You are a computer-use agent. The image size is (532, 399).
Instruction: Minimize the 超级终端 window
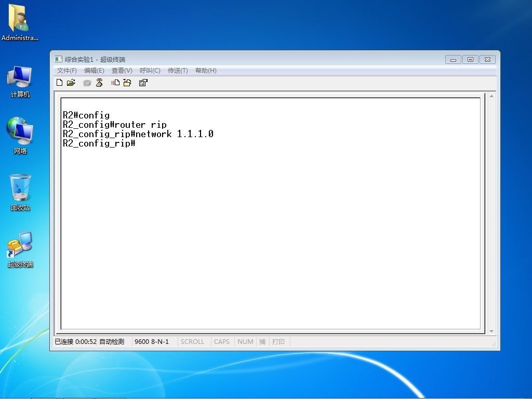pos(453,60)
